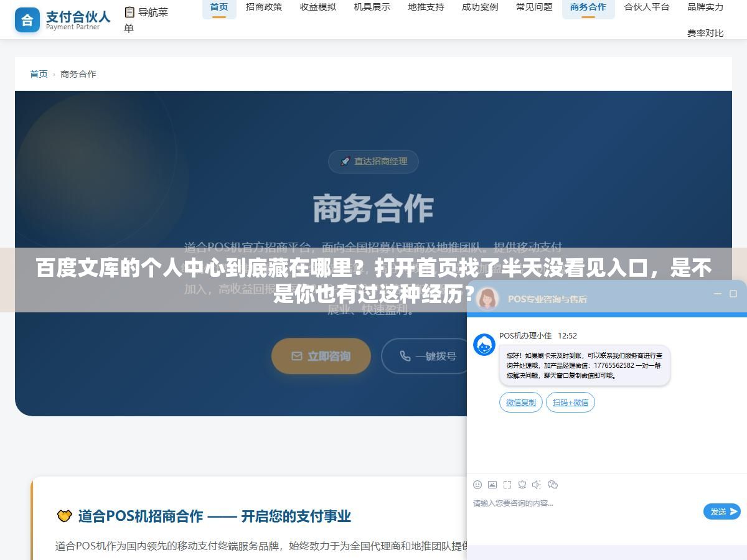
Task: Click the flower rating icon in chat
Action: coord(522,484)
